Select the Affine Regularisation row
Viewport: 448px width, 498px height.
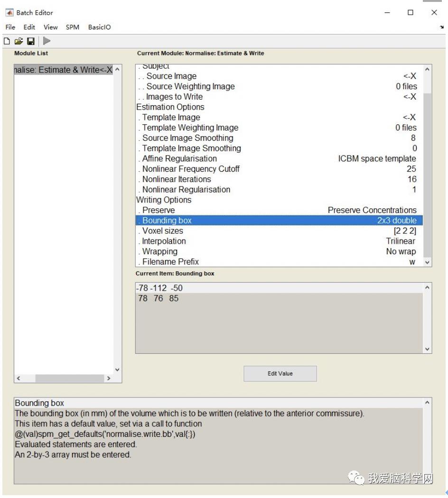point(279,158)
